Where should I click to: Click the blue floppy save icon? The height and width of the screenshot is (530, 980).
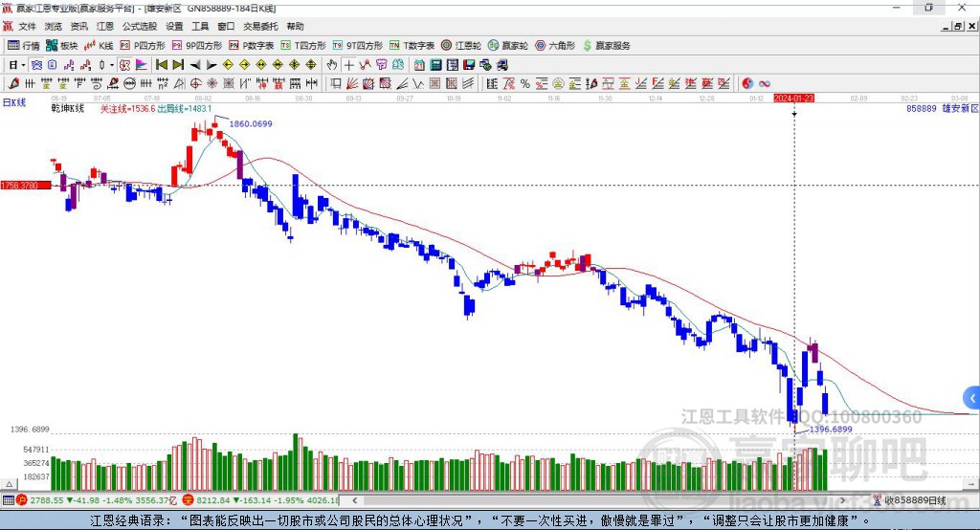[469, 65]
